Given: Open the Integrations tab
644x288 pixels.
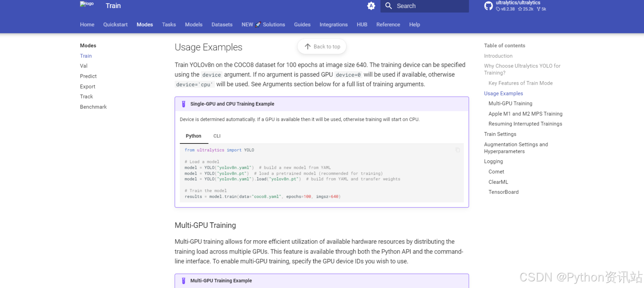Looking at the screenshot, I should pos(334,25).
